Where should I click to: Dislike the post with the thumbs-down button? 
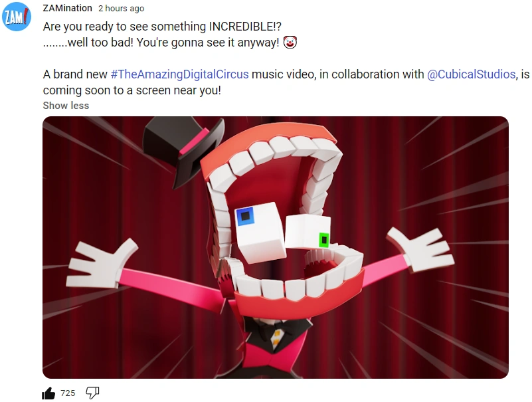point(92,393)
